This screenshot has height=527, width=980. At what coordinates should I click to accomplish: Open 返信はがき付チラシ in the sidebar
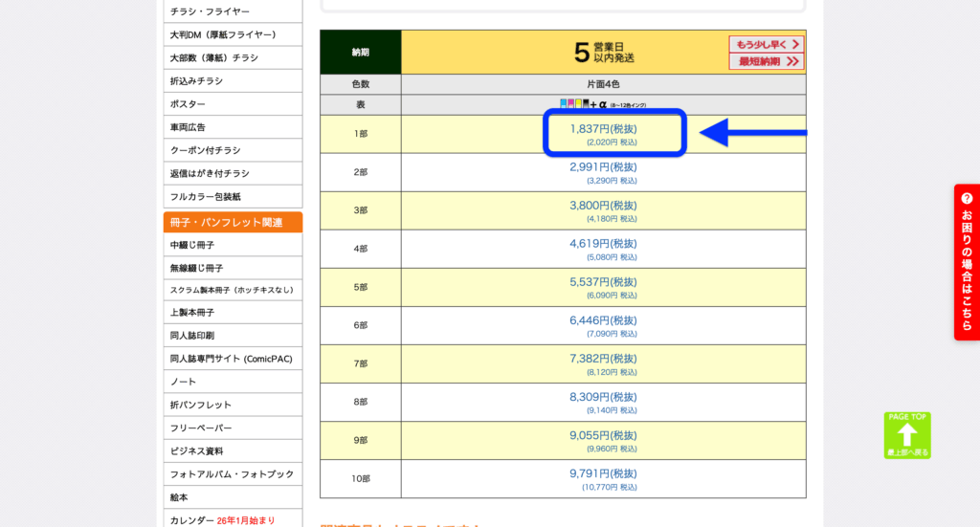click(x=233, y=173)
